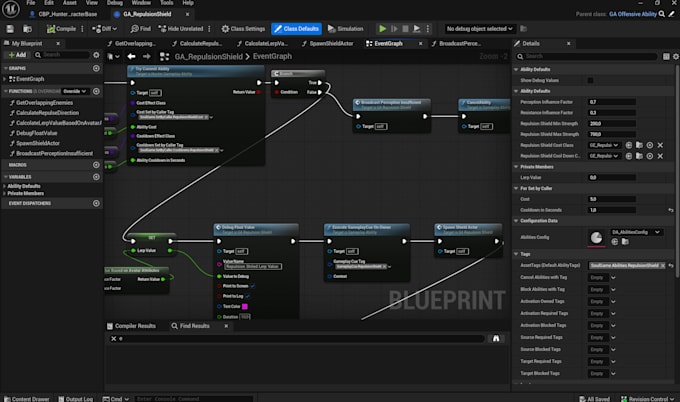Open the Diff dropdown
This screenshot has height=402, width=680.
104,29
